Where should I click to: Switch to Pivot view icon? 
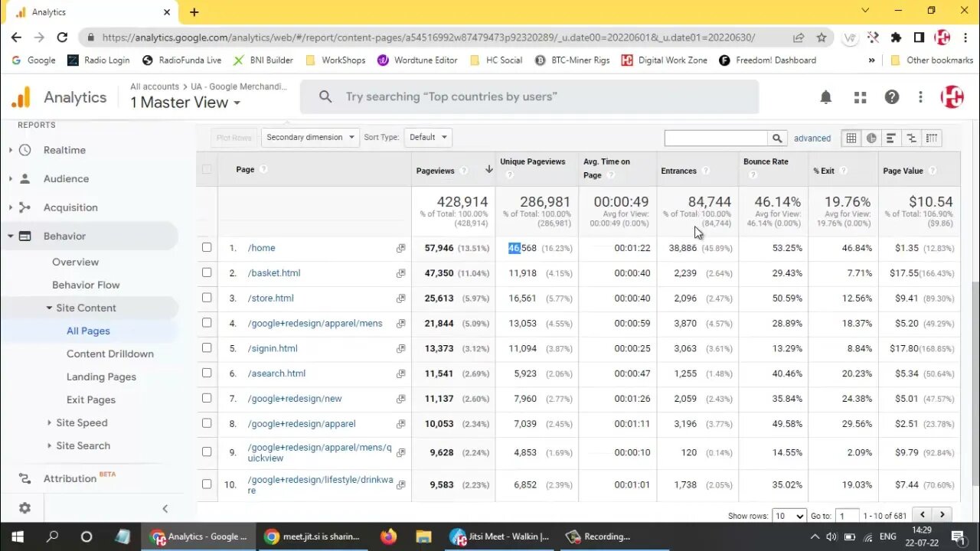(x=931, y=139)
